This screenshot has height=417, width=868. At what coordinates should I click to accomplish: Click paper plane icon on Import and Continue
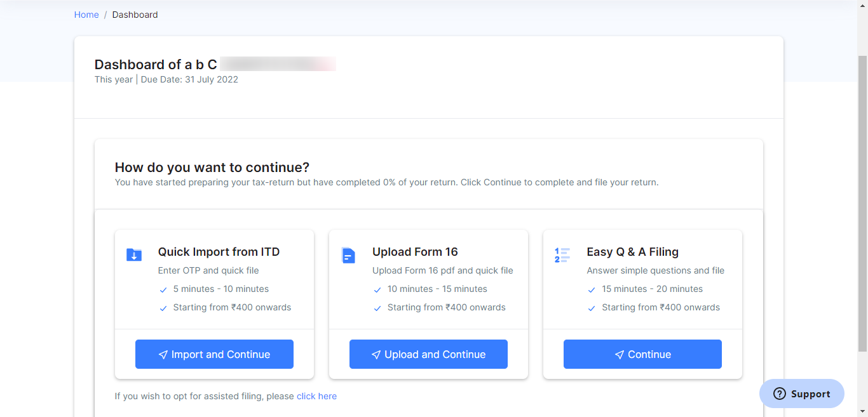163,355
